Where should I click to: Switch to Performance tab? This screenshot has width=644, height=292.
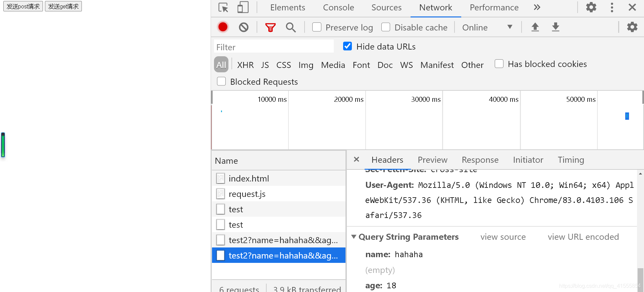494,7
